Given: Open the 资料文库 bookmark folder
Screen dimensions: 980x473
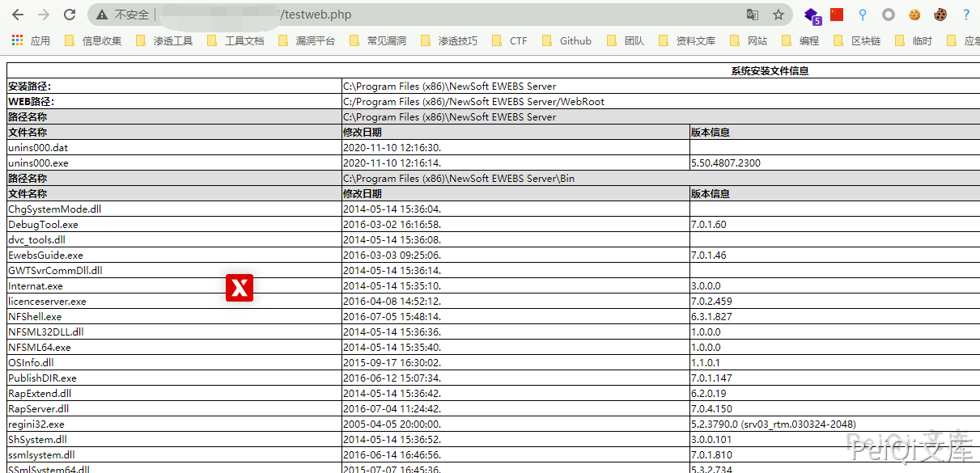Looking at the screenshot, I should (687, 40).
